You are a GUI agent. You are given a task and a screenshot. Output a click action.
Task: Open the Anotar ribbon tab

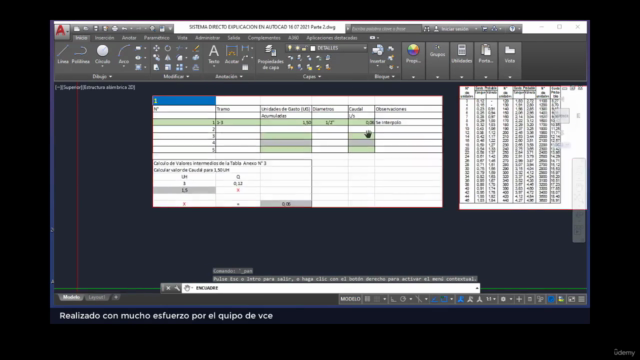tap(129, 38)
